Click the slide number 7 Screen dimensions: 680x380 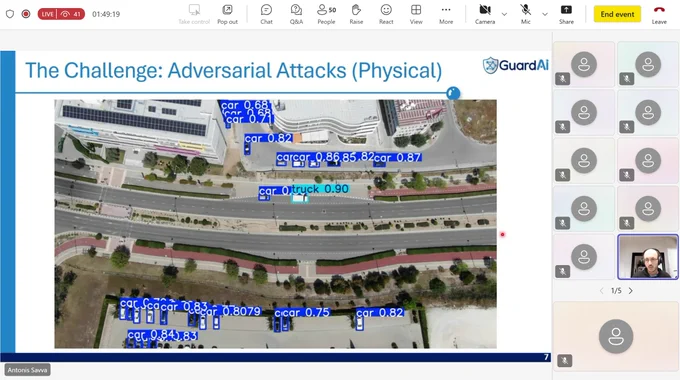click(x=546, y=357)
